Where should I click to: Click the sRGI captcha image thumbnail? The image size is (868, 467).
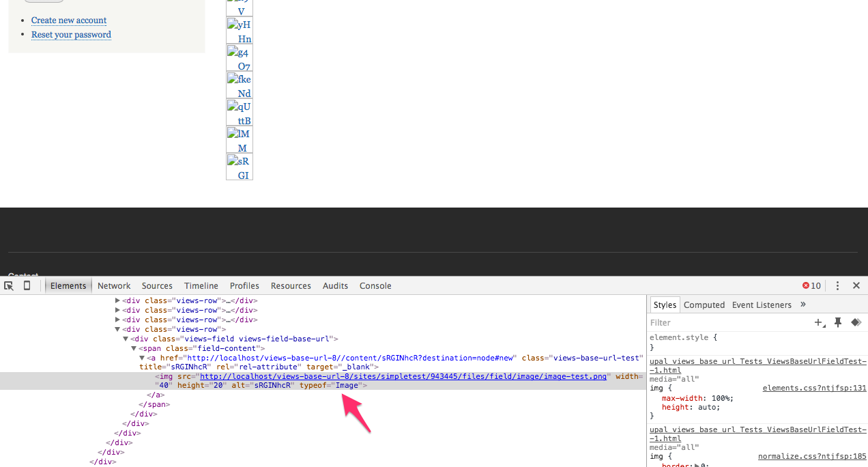239,167
